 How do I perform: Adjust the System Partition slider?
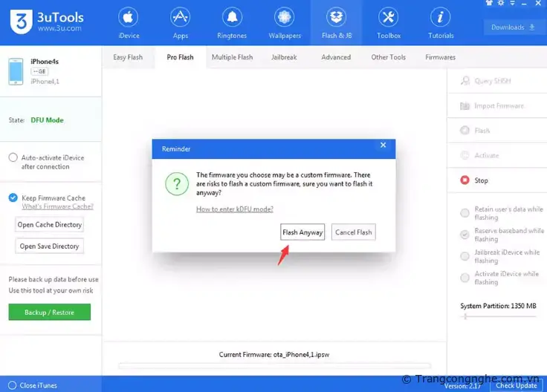click(x=466, y=316)
